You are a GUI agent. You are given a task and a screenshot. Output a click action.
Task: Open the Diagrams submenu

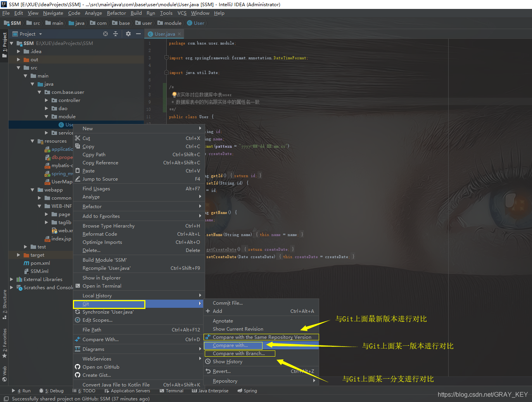point(138,349)
